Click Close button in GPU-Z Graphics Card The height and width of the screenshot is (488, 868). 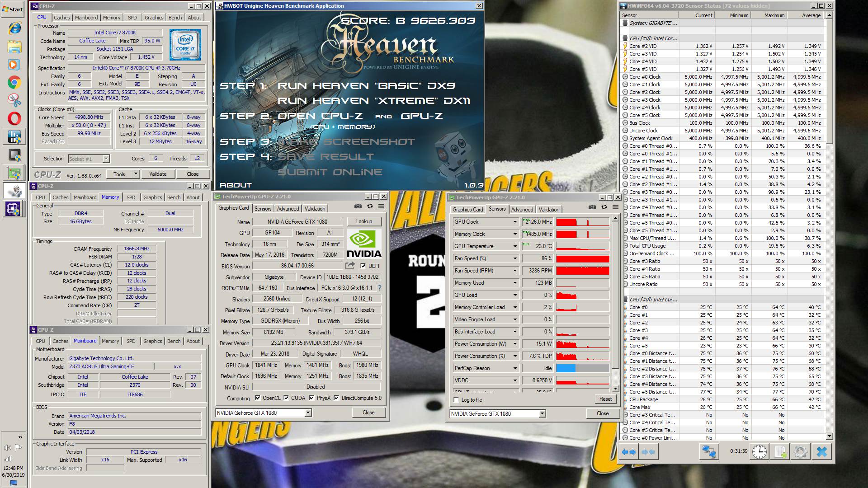(368, 413)
